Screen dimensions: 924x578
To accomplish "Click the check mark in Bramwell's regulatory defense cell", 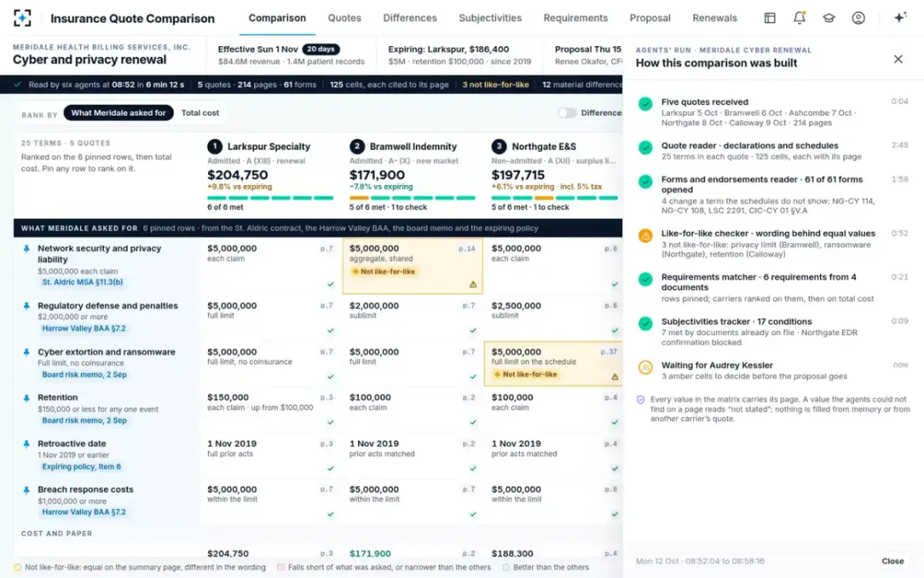I will 473,331.
